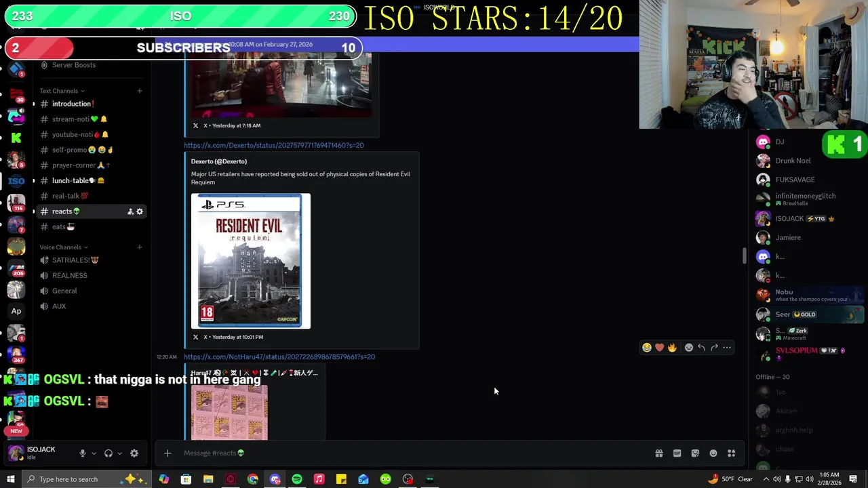Click the plus attachment button
868x488 pixels.
click(167, 453)
